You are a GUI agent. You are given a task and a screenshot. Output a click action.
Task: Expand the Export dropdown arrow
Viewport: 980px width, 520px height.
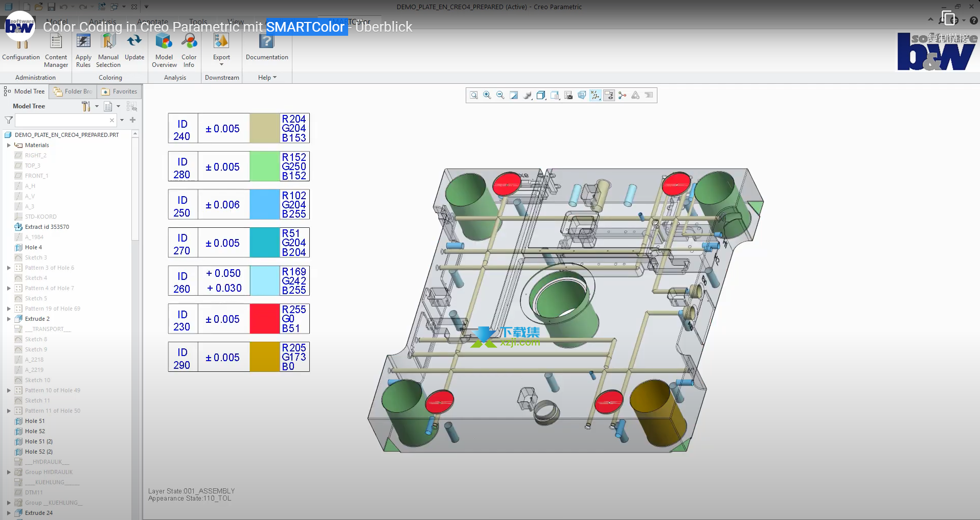[221, 65]
